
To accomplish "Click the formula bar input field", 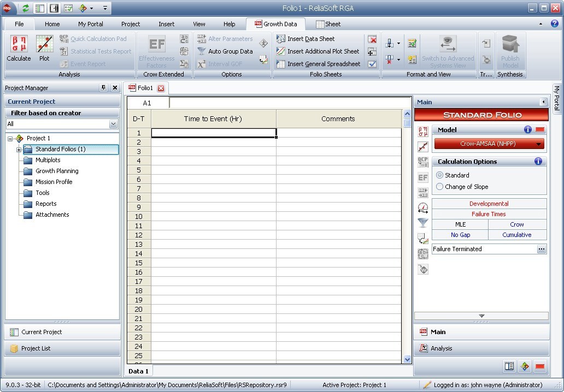I will pyautogui.click(x=290, y=103).
